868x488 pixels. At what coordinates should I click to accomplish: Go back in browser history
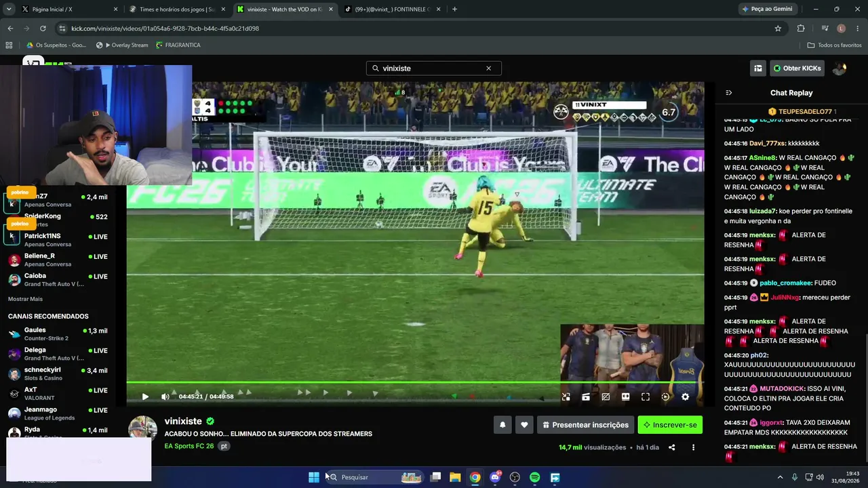click(10, 28)
